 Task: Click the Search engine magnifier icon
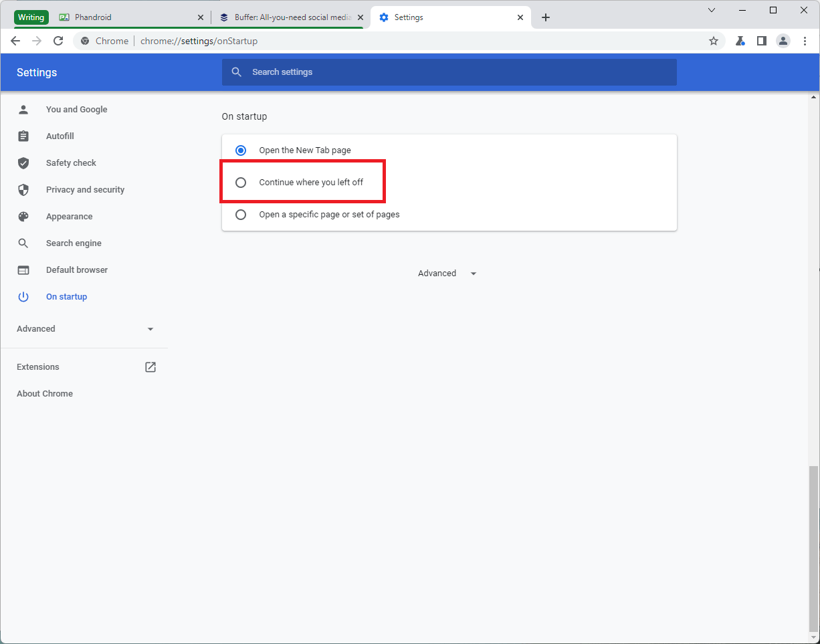pos(23,243)
